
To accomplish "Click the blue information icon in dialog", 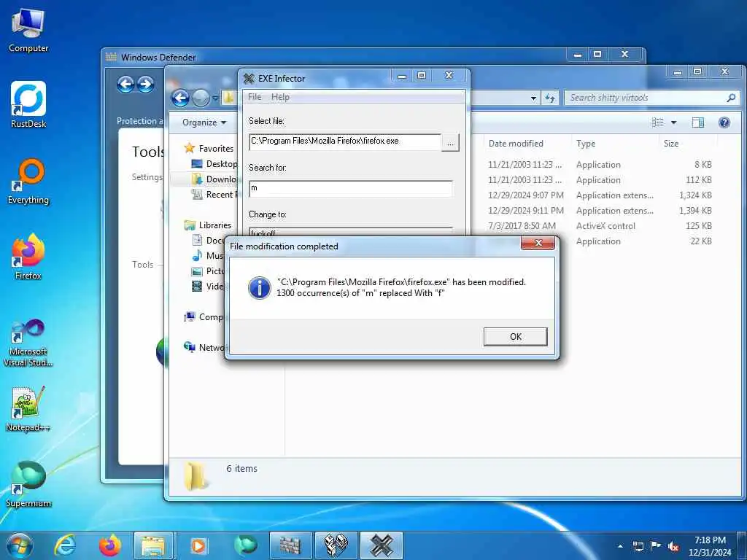I will (x=260, y=288).
